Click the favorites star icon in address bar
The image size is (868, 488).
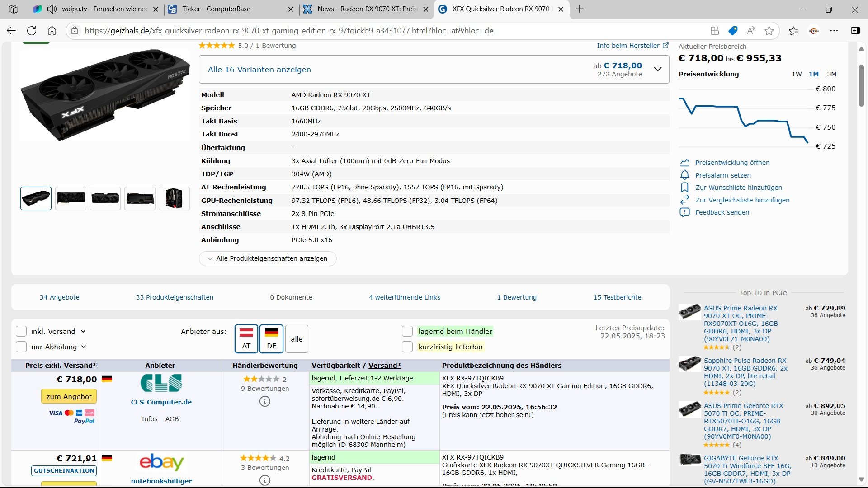pos(769,31)
